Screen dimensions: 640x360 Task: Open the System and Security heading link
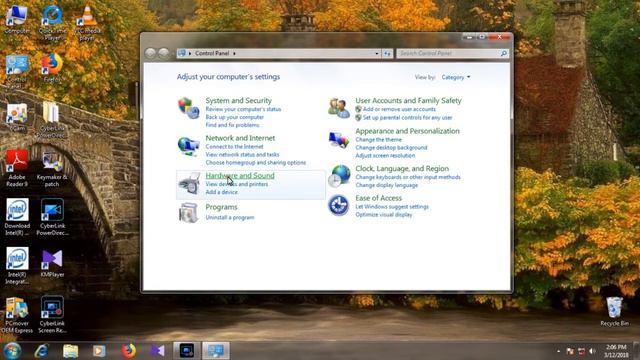[238, 100]
